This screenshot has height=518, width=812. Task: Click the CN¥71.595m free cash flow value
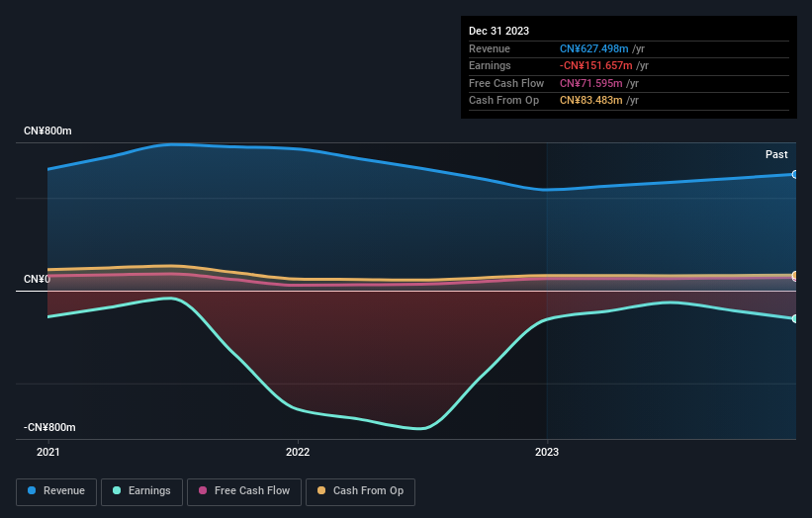(590, 83)
